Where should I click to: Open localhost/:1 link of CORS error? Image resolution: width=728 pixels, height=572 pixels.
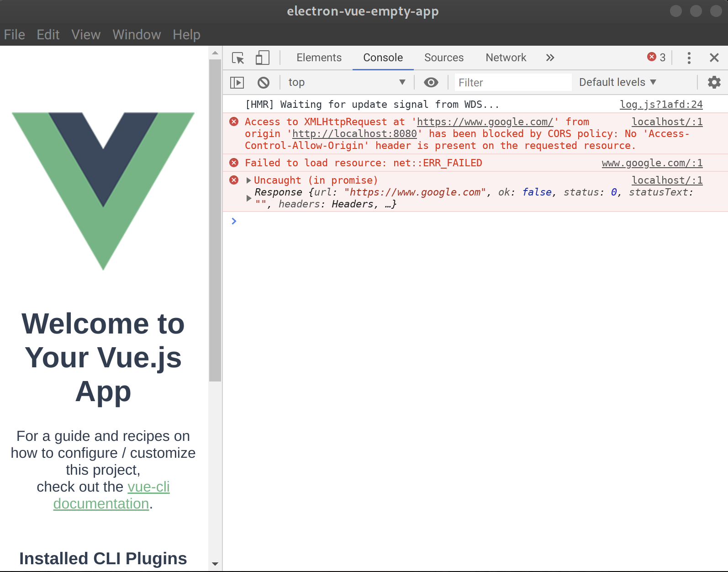coord(667,122)
